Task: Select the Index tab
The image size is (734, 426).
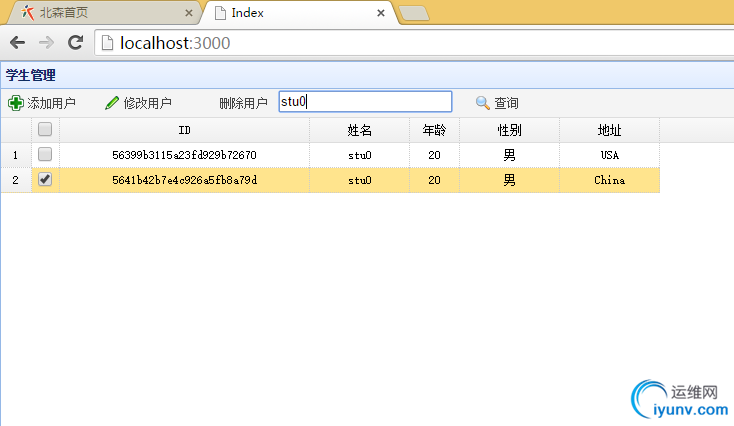Action: [x=300, y=13]
